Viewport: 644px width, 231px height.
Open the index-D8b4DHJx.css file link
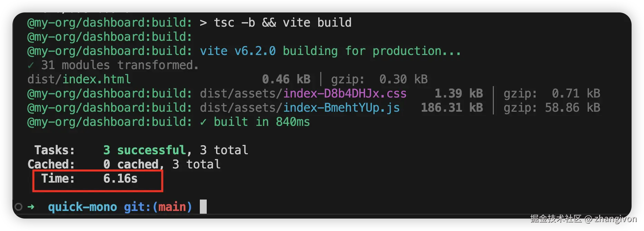click(344, 94)
